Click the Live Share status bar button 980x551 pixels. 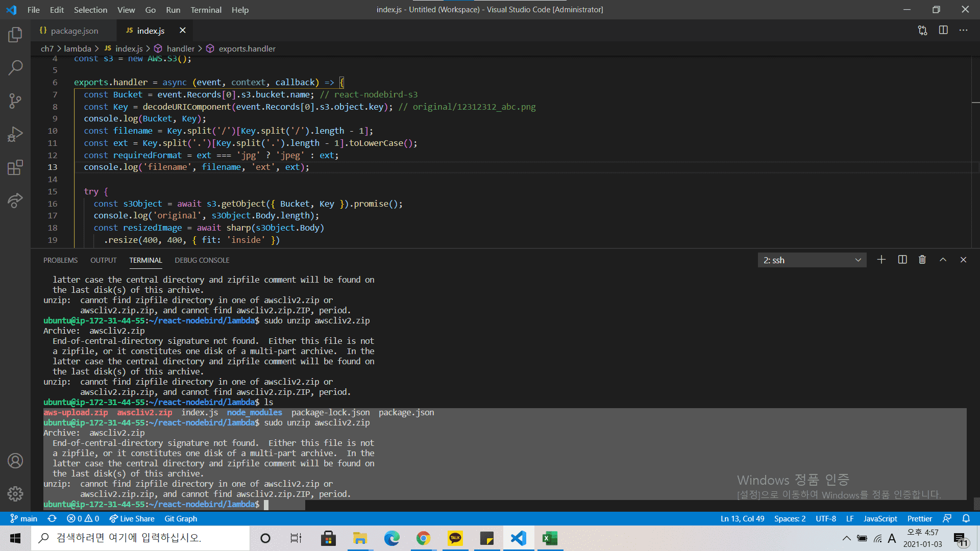click(x=132, y=518)
